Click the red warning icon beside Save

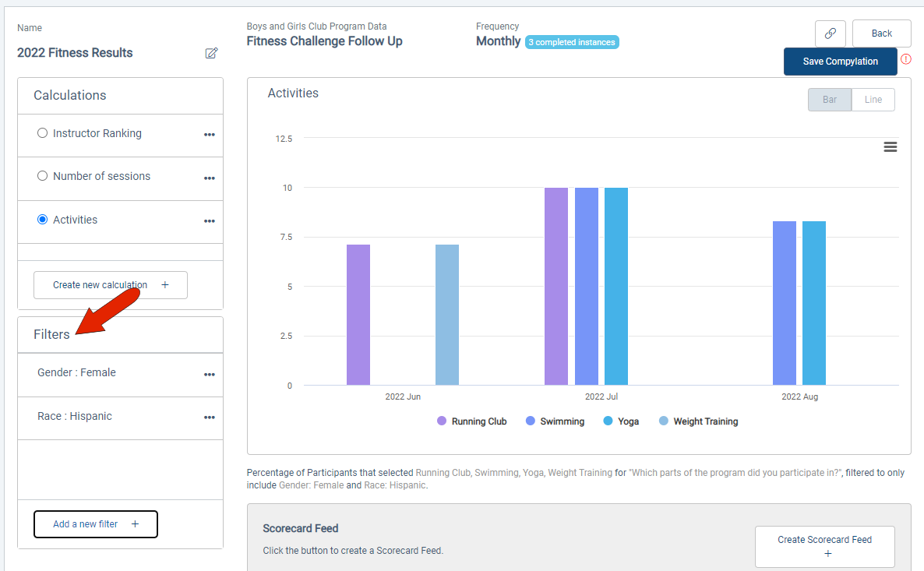[x=906, y=59]
